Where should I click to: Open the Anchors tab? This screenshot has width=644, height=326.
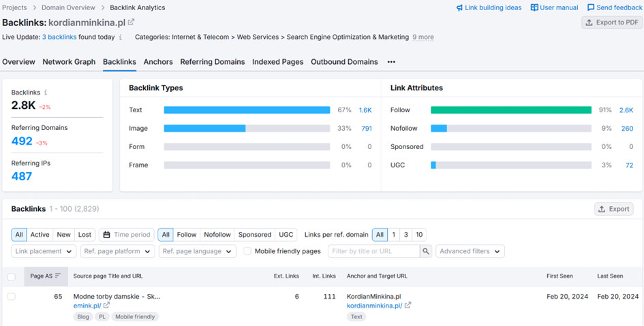[158, 62]
